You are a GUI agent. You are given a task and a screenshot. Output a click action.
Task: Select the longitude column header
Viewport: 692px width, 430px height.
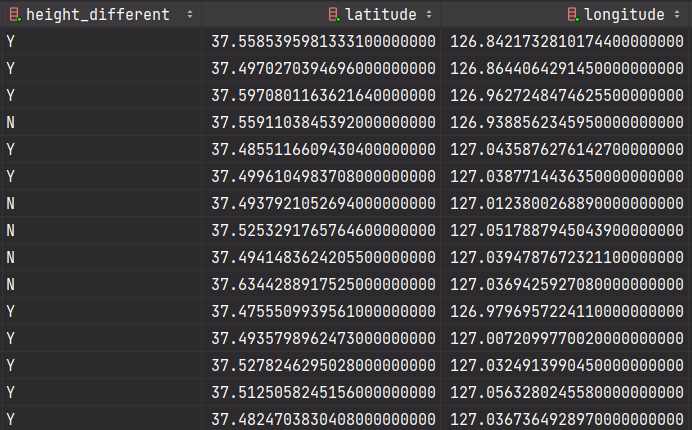pyautogui.click(x=566, y=14)
